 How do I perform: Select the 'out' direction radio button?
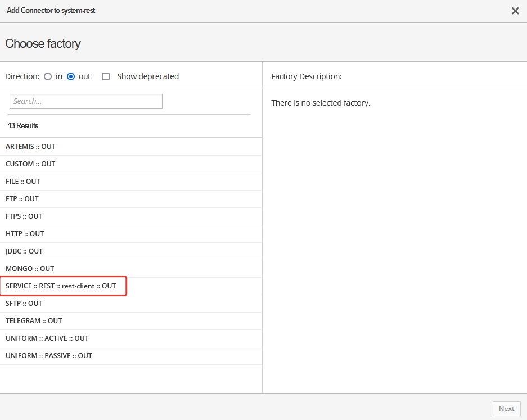71,76
